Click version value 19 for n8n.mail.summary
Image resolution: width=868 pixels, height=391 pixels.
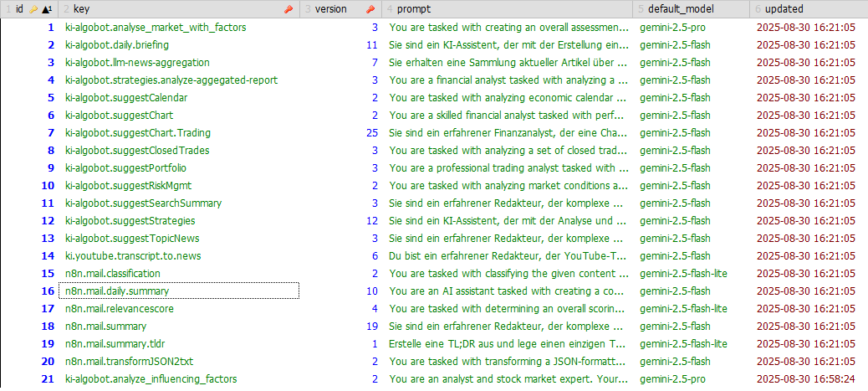[372, 327]
